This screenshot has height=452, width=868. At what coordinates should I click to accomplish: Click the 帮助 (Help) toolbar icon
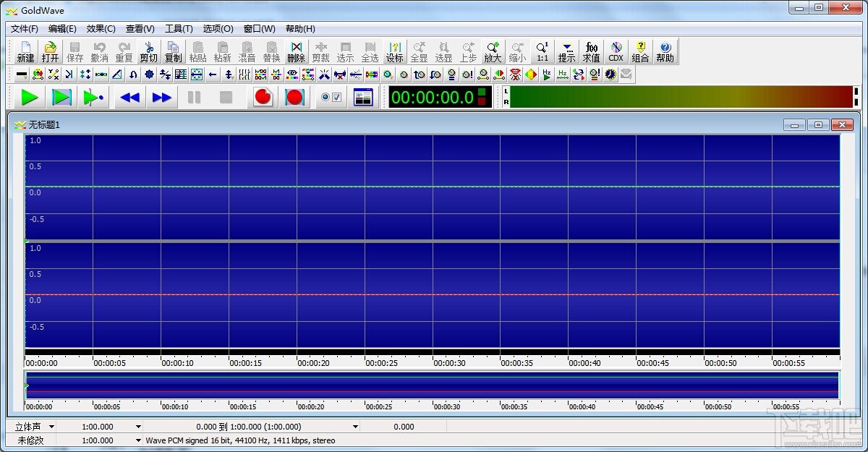[x=665, y=51]
